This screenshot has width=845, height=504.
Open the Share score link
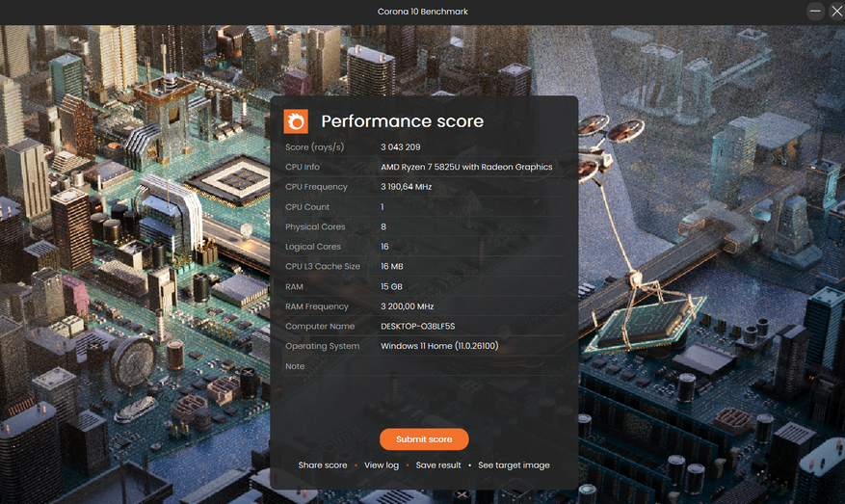[323, 465]
